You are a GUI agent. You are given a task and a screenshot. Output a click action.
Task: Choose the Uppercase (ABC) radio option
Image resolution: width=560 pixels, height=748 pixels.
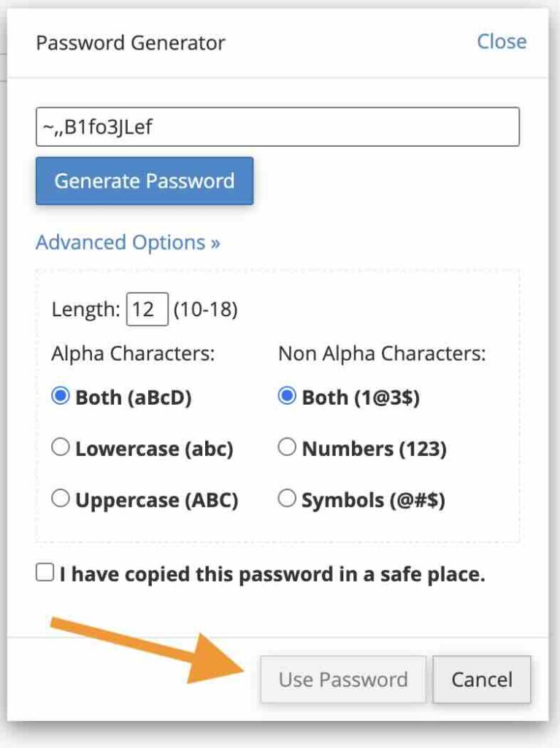click(x=61, y=499)
